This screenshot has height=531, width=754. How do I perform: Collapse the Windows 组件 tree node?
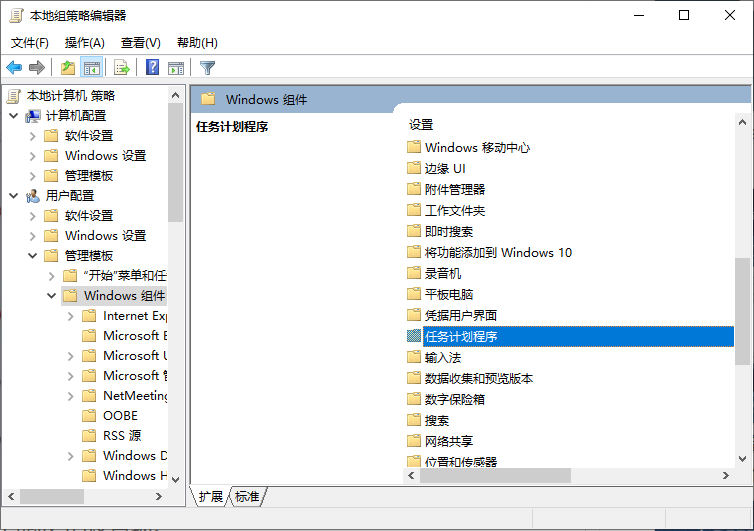(x=51, y=296)
